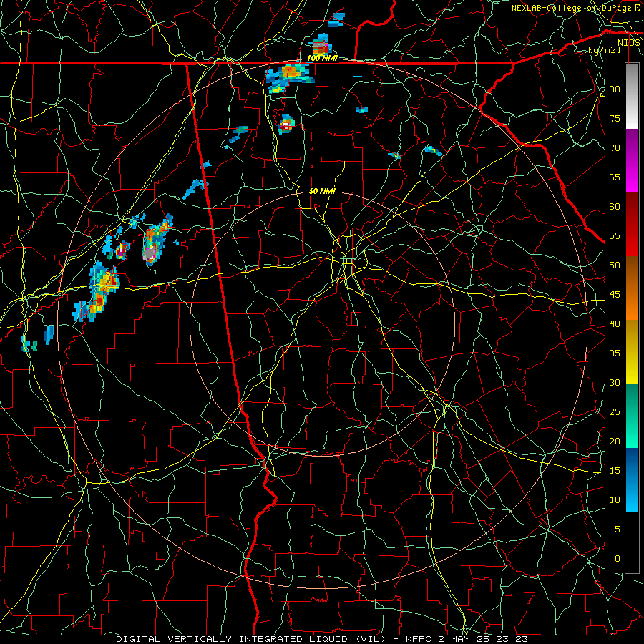Click the yellow segment of the color scale
This screenshot has width=644, height=644.
tap(632, 352)
